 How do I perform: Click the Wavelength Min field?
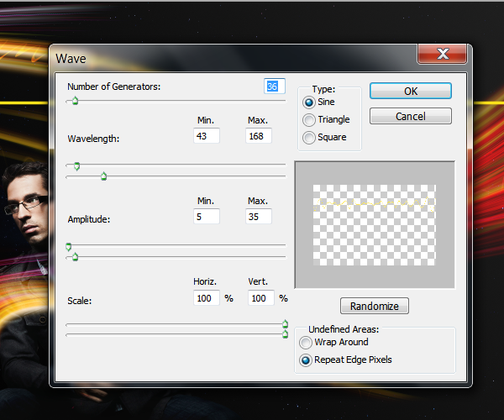coord(207,136)
